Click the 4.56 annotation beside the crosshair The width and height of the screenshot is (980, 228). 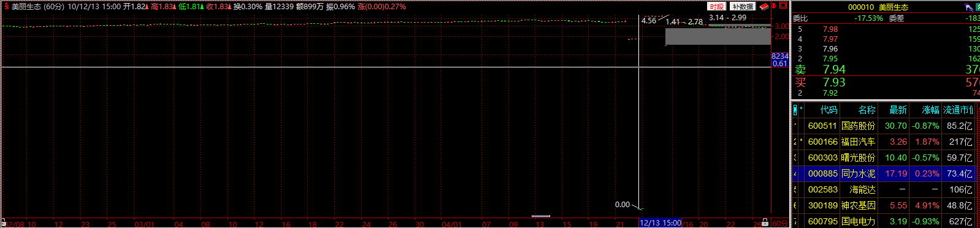pos(648,20)
